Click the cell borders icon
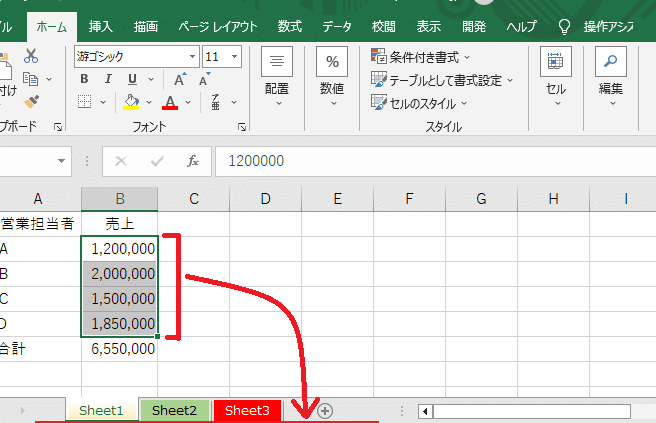 [85, 102]
